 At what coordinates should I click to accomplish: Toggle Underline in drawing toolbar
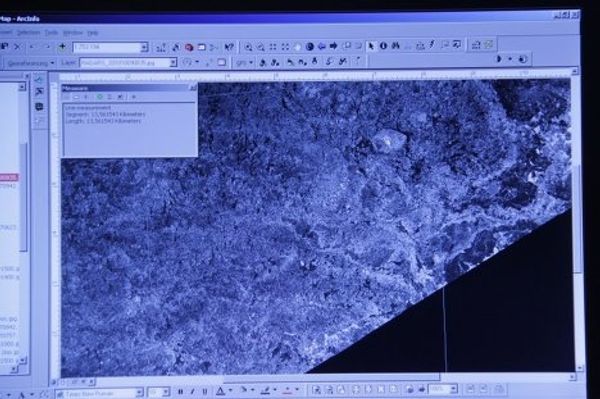205,391
